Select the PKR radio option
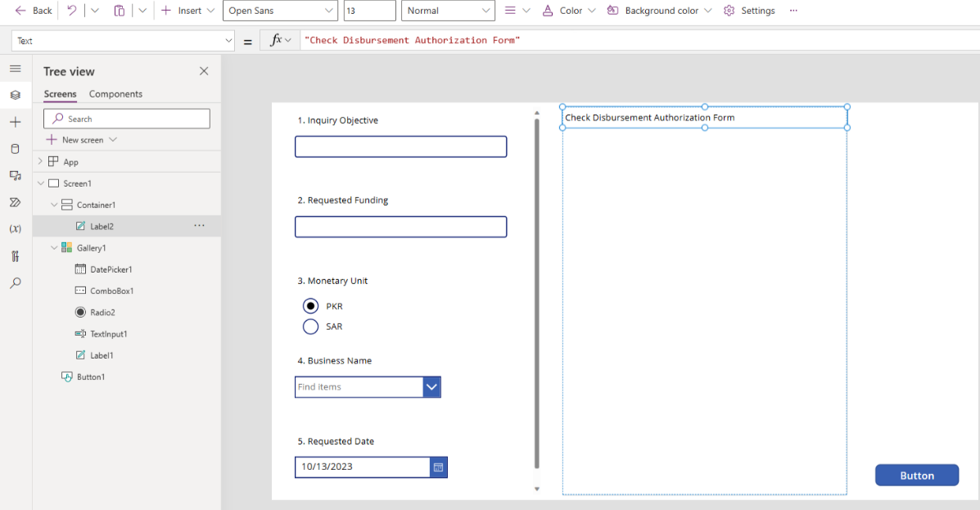Image resolution: width=980 pixels, height=510 pixels. coord(310,306)
